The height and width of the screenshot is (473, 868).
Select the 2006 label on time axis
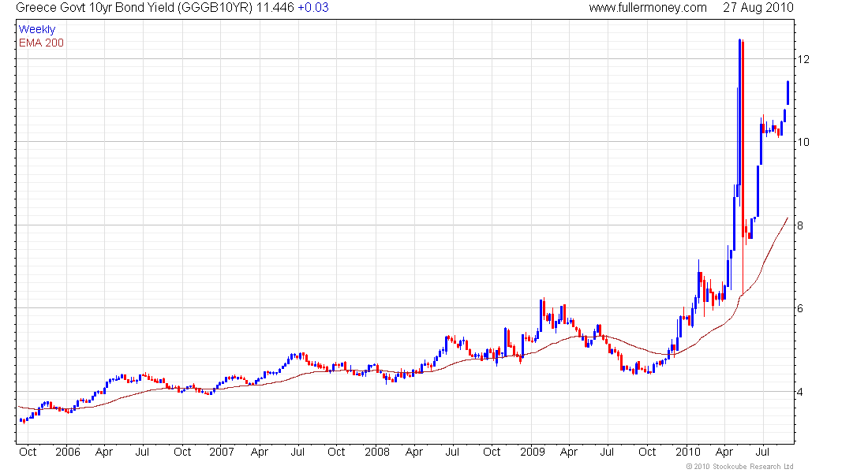[x=67, y=452]
